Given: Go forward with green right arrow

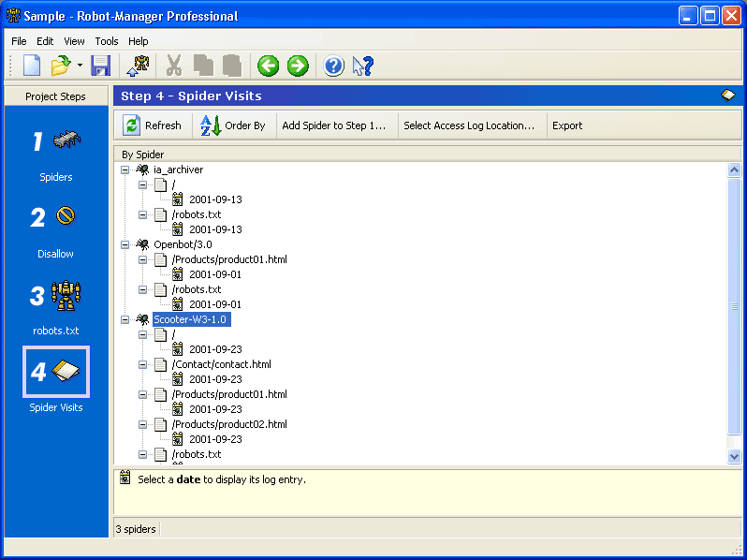Looking at the screenshot, I should click(x=298, y=66).
